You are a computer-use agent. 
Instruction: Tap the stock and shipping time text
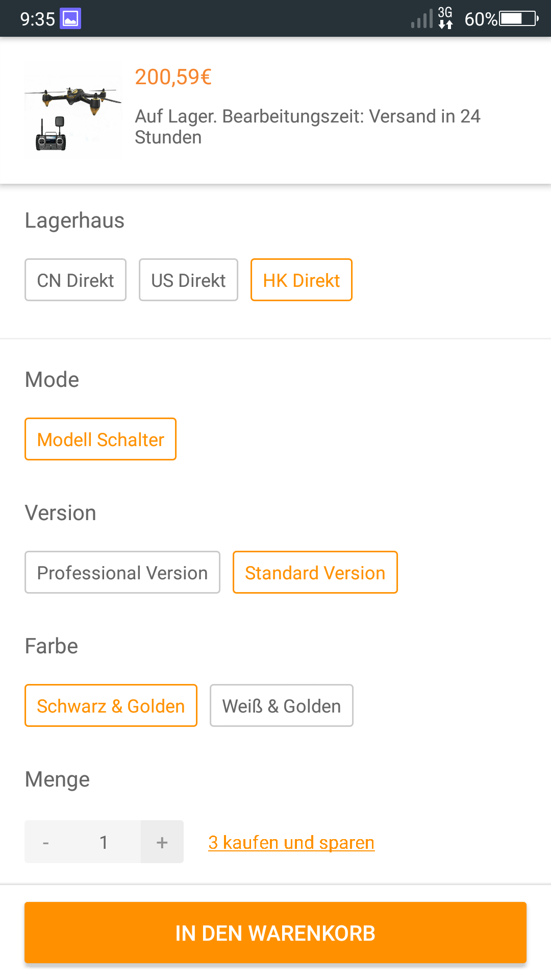[308, 127]
